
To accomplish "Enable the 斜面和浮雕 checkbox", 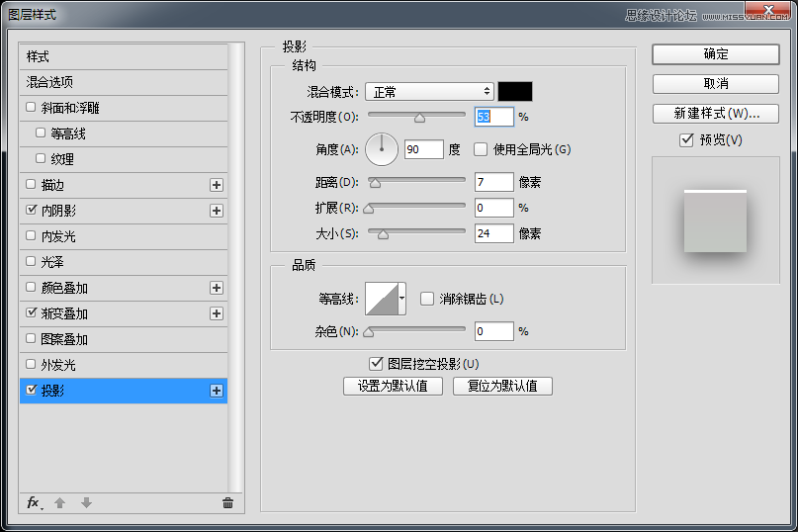I will point(31,107).
